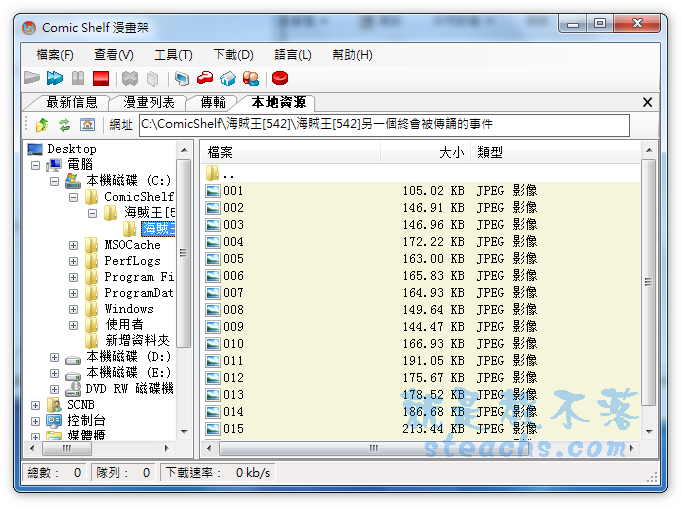This screenshot has height=507, width=682.
Task: Expand the PerfLogs folder node
Action: [74, 262]
